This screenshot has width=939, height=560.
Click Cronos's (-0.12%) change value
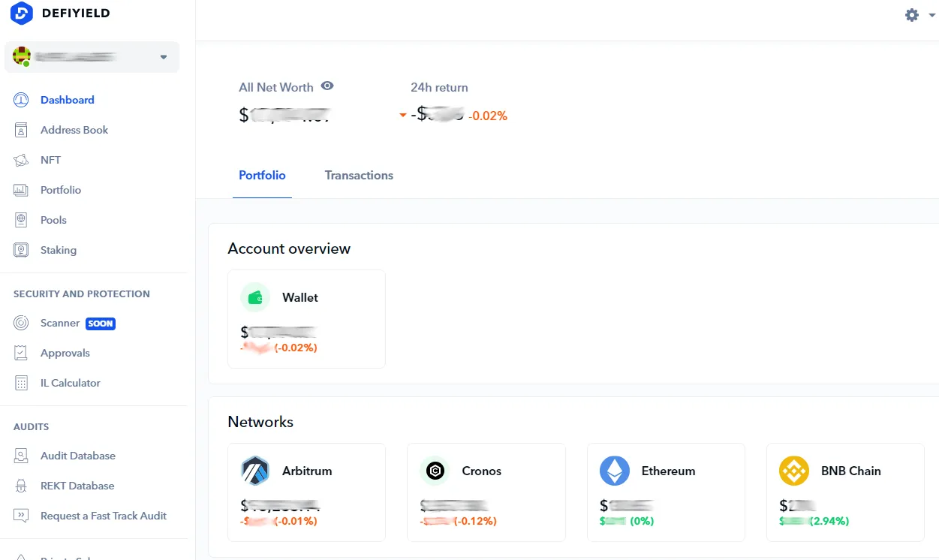coord(475,521)
